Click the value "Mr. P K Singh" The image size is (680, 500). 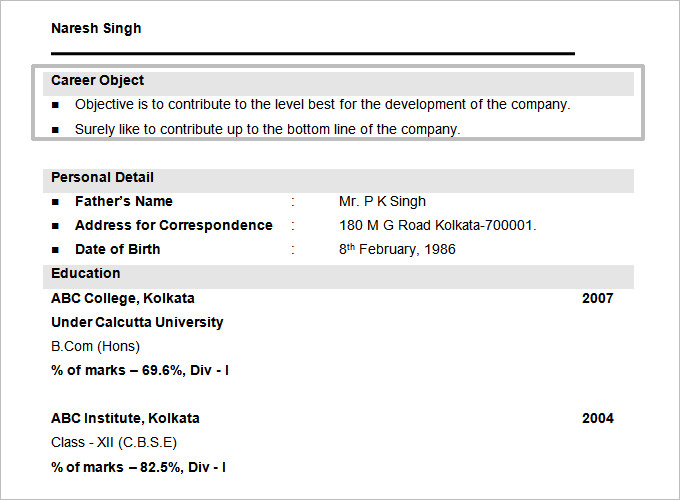click(382, 201)
